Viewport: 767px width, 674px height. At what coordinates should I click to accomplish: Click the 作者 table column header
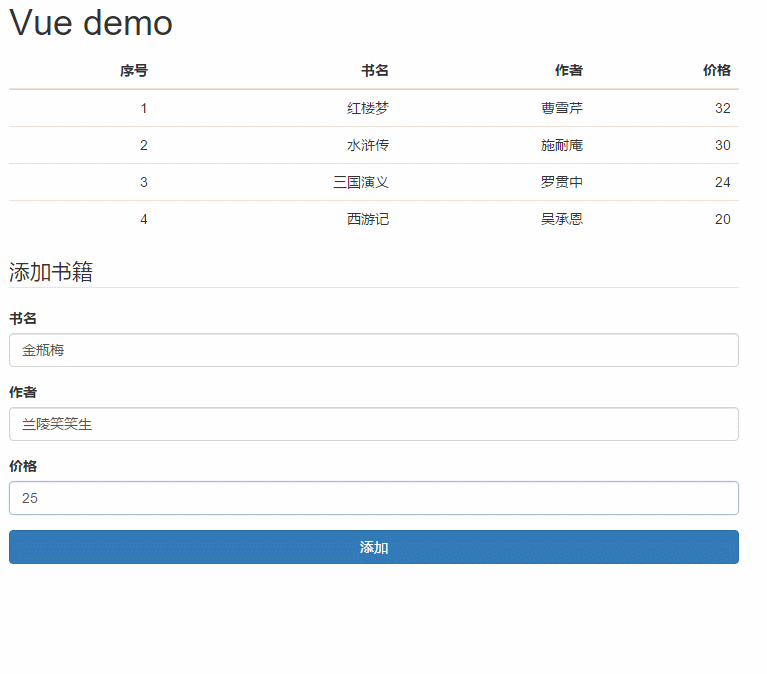click(569, 70)
